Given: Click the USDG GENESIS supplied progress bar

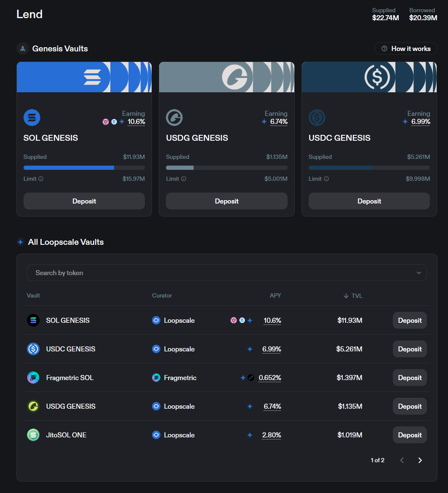Looking at the screenshot, I should click(x=227, y=168).
